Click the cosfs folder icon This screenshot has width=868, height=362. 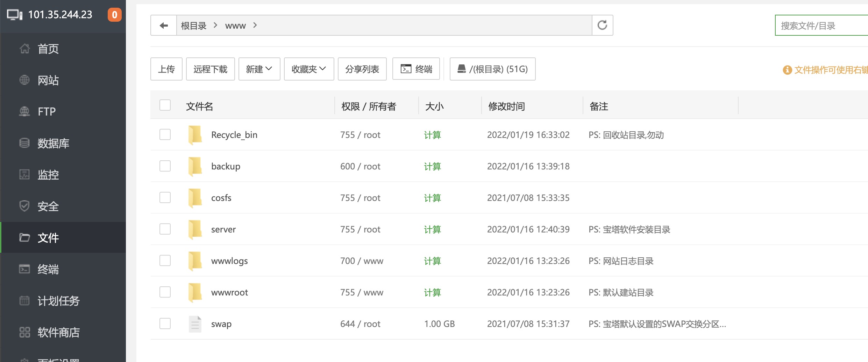coord(195,198)
